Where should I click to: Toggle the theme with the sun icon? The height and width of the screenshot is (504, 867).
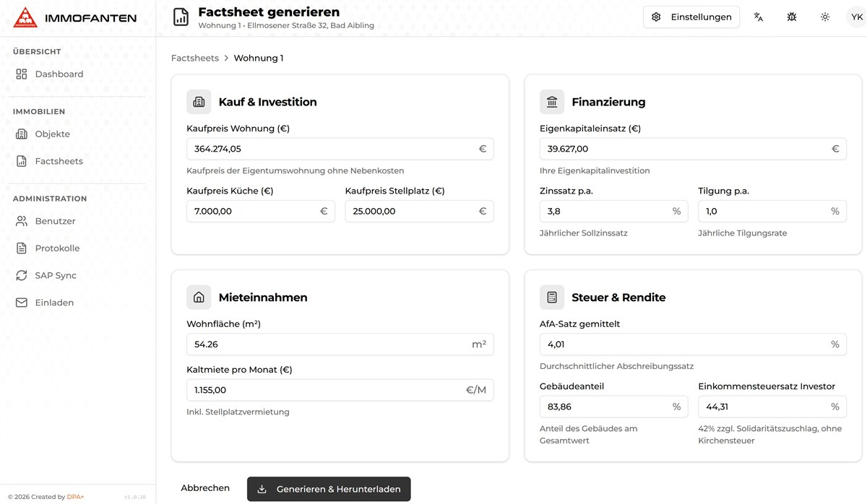click(x=825, y=16)
